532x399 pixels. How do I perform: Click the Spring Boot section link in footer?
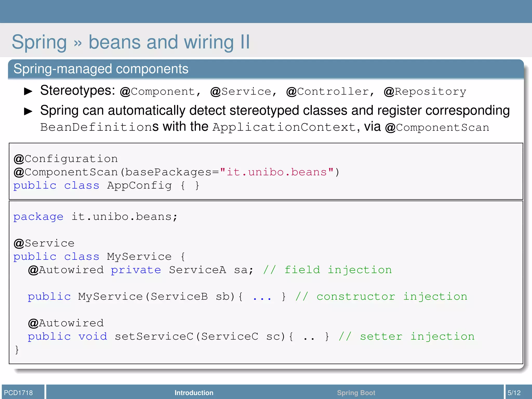coord(356,393)
